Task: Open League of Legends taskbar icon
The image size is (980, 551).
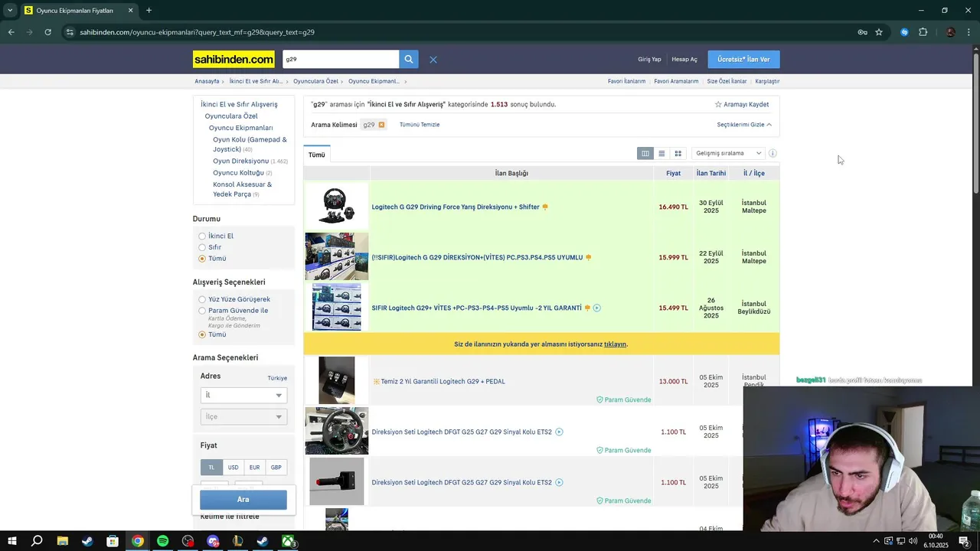Action: point(237,541)
